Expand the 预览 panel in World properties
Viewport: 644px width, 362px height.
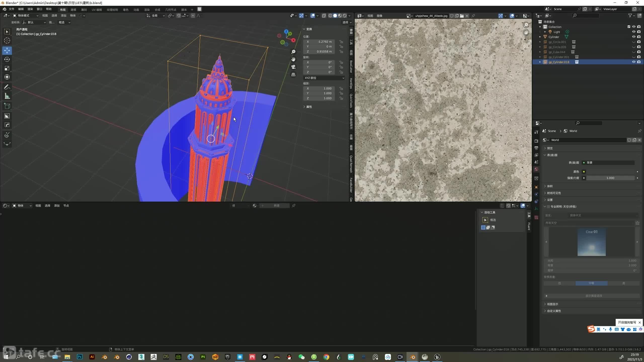(550, 148)
